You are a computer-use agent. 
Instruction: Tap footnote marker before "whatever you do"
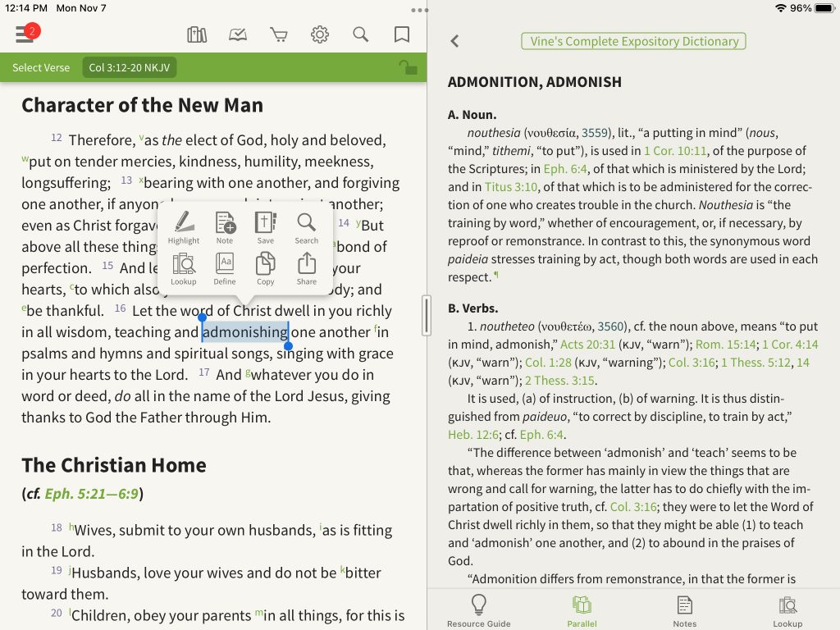point(248,372)
